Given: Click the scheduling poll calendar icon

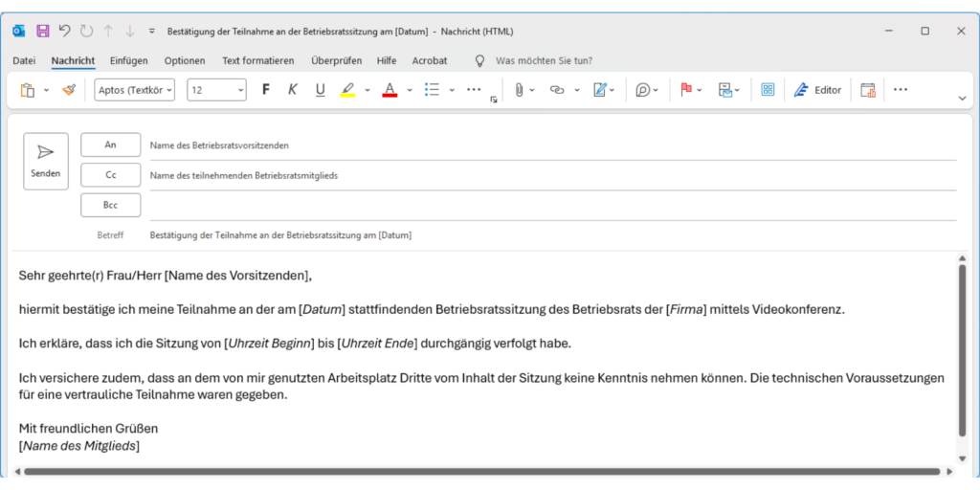Looking at the screenshot, I should click(x=868, y=90).
